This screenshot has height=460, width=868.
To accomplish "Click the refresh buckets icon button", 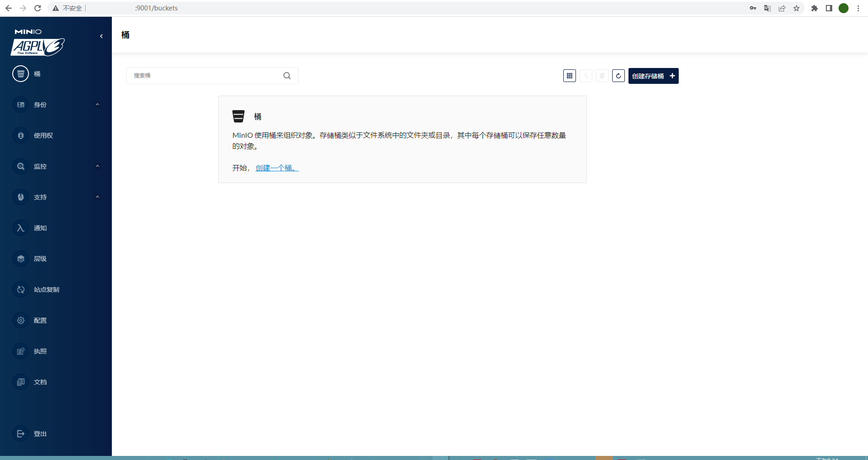I will (x=619, y=76).
